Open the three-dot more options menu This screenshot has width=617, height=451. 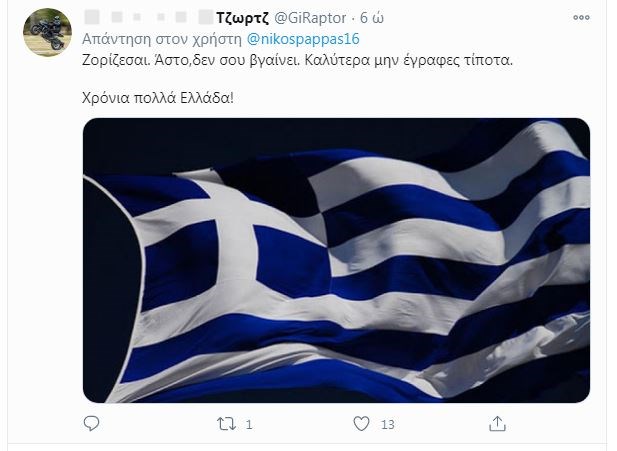point(581,17)
